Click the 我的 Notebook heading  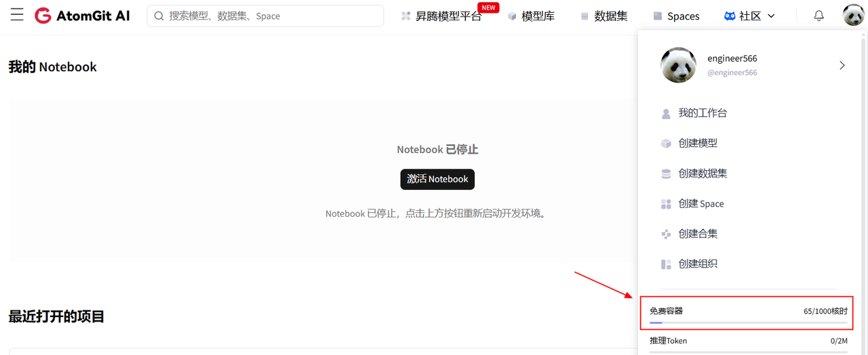(x=52, y=66)
